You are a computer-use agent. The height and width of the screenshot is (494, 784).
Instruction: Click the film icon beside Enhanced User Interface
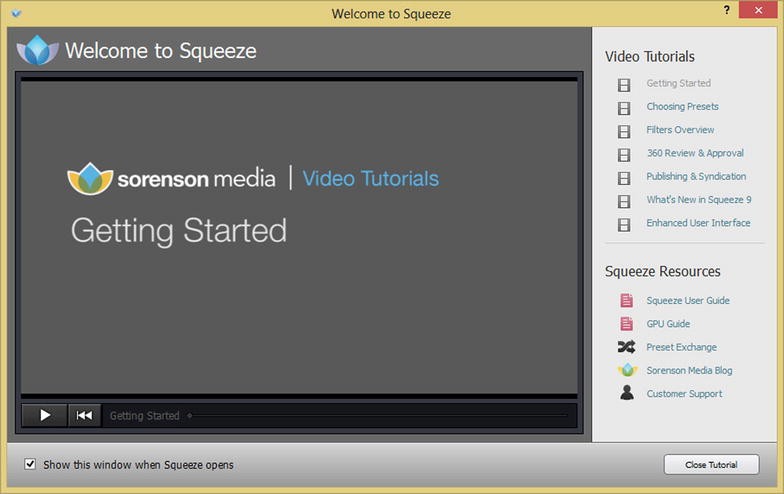[624, 224]
